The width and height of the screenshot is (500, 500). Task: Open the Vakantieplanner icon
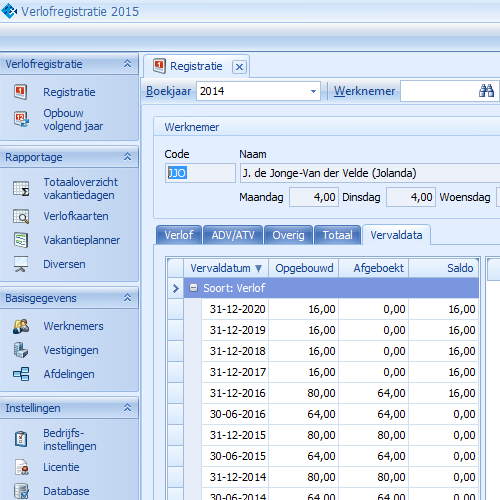pos(21,240)
